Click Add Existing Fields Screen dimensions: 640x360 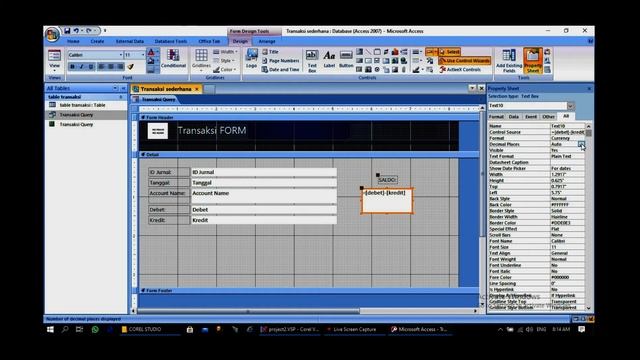click(x=509, y=61)
